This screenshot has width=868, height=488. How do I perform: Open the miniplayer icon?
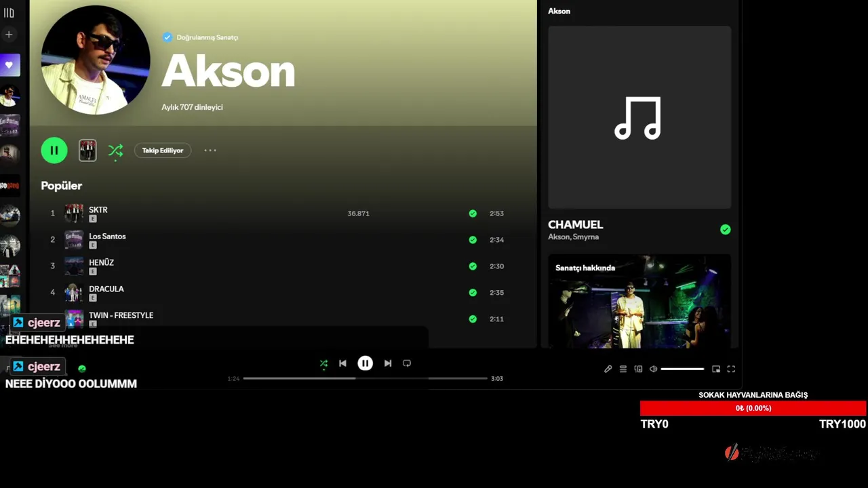coord(716,369)
